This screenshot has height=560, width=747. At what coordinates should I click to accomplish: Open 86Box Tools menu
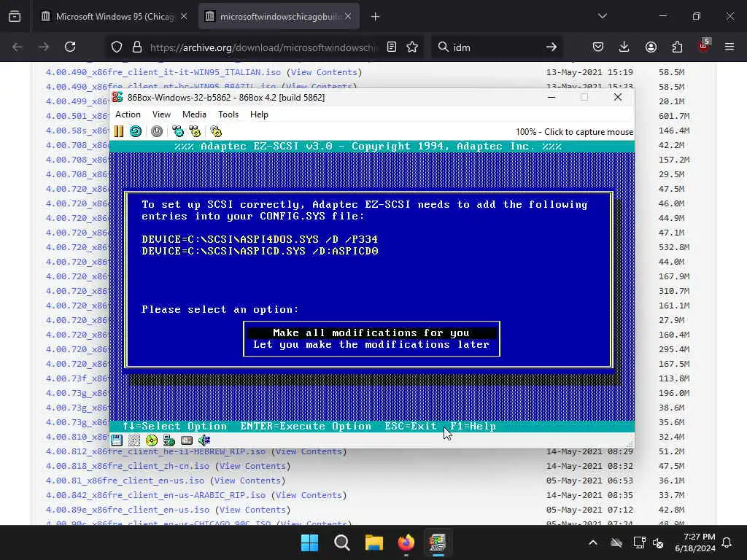coord(228,114)
